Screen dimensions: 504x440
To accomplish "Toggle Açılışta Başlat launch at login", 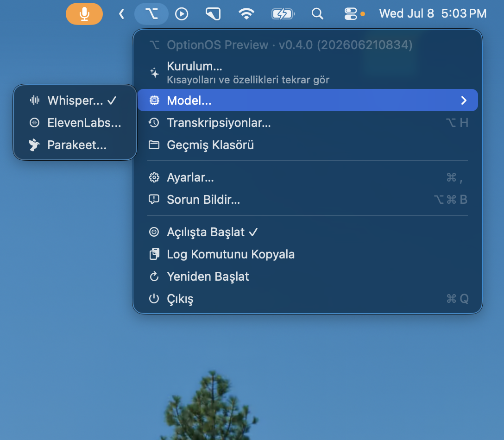I will [x=308, y=232].
